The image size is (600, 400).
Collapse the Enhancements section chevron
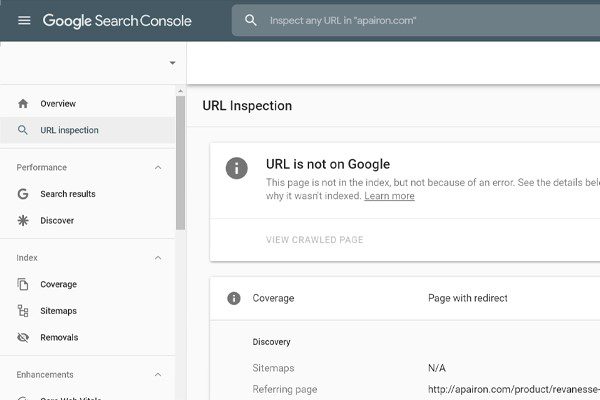(x=158, y=375)
